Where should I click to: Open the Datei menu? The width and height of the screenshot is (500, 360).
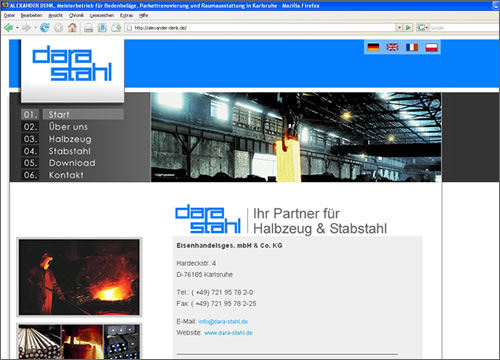(x=9, y=15)
